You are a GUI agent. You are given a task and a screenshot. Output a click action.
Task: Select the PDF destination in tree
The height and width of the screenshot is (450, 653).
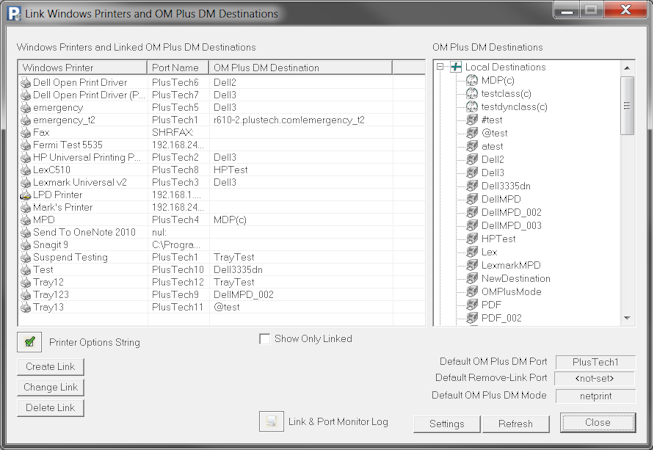point(491,305)
